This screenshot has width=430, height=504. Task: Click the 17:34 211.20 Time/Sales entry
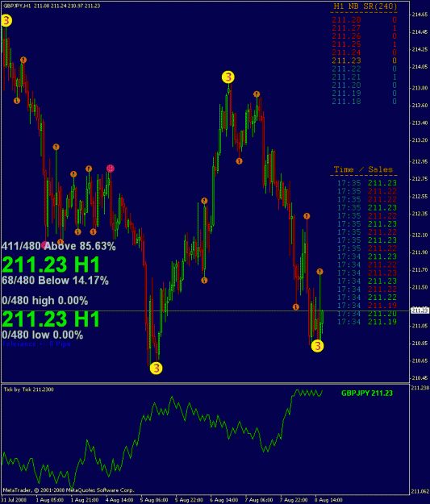tap(367, 314)
